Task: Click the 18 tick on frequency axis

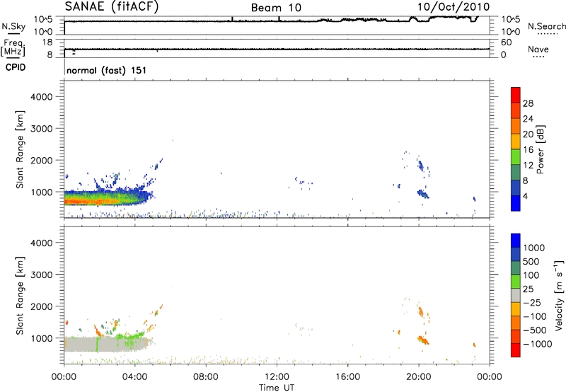Action: pyautogui.click(x=47, y=42)
